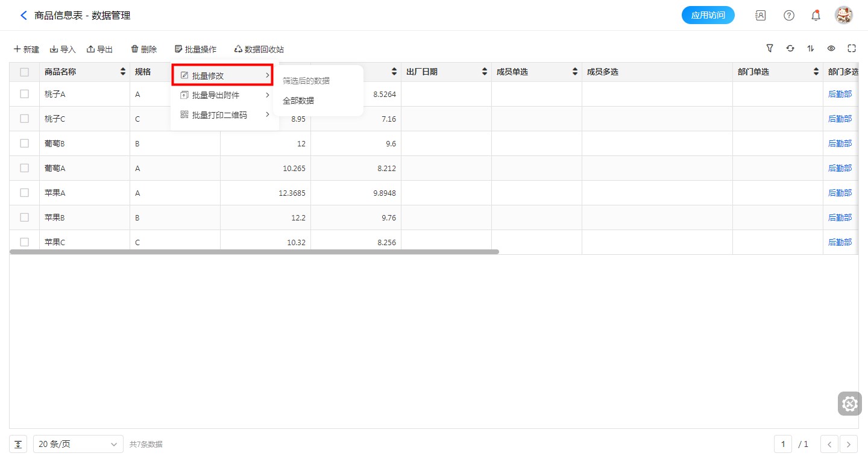Expand the 批量导出附件 submenu
The height and width of the screenshot is (456, 868).
224,95
